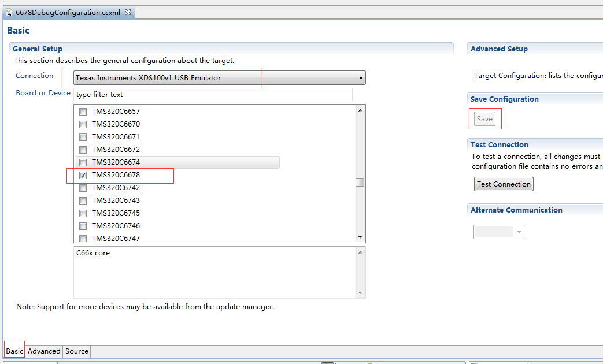Check the TMS320C6745 checkbox
The image size is (603, 364).
click(x=83, y=213)
